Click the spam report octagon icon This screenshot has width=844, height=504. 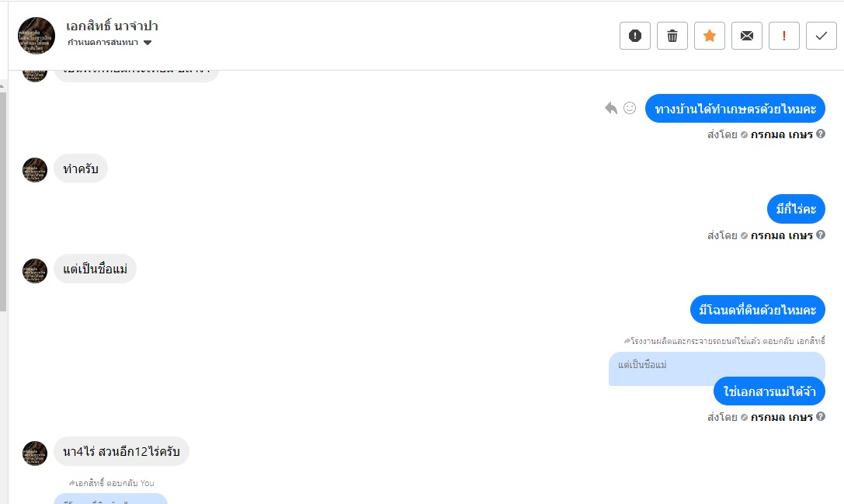(x=635, y=36)
